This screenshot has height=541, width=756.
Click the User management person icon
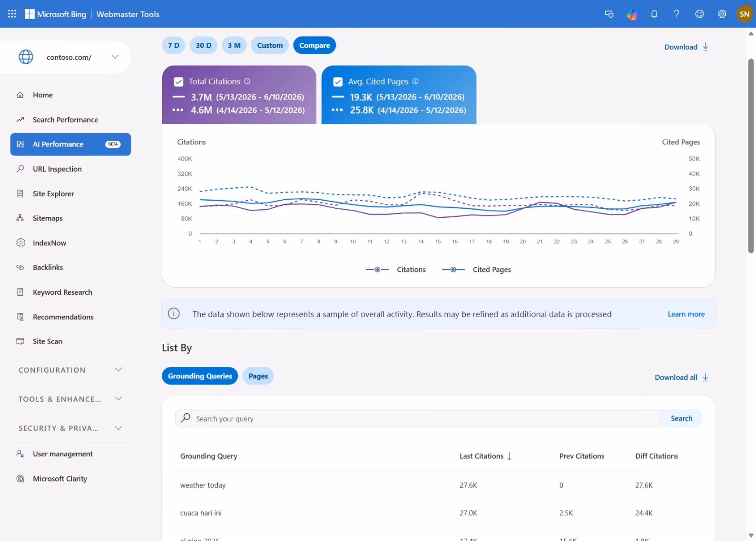tap(20, 454)
